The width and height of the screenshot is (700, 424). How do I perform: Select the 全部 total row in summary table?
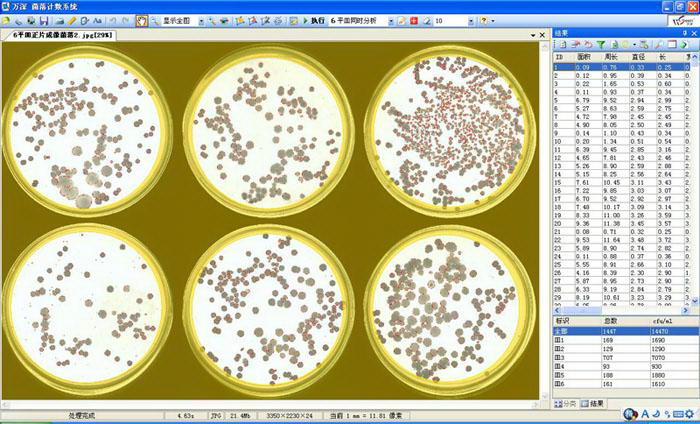click(x=565, y=328)
